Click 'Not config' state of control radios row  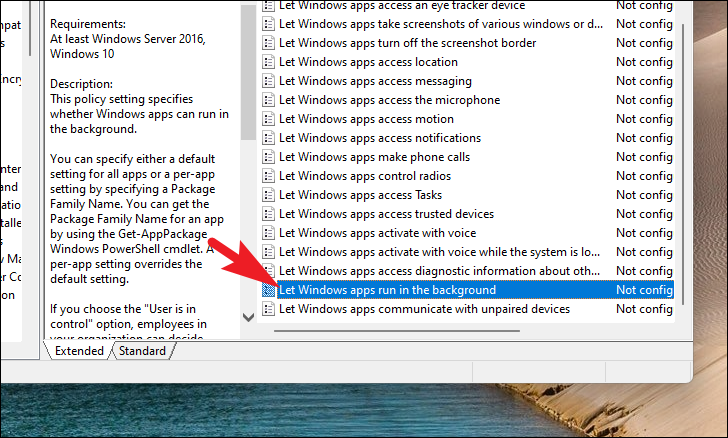[x=644, y=177]
